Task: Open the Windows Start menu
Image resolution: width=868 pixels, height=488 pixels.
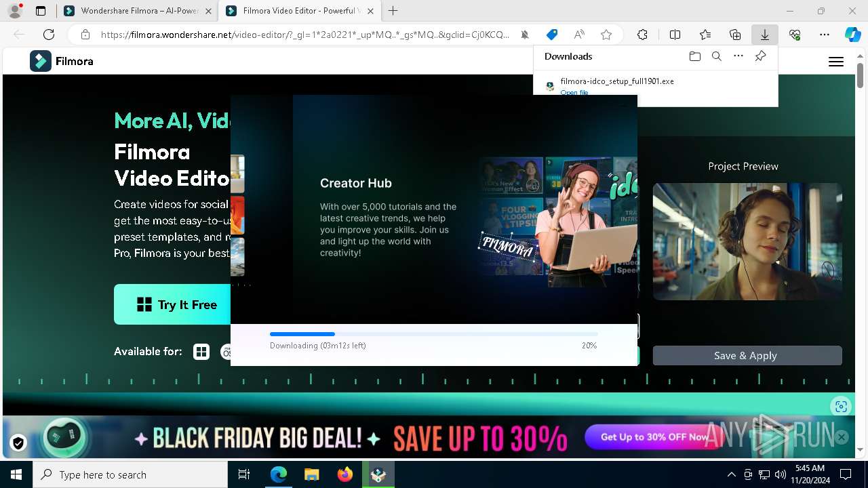Action: 16,474
